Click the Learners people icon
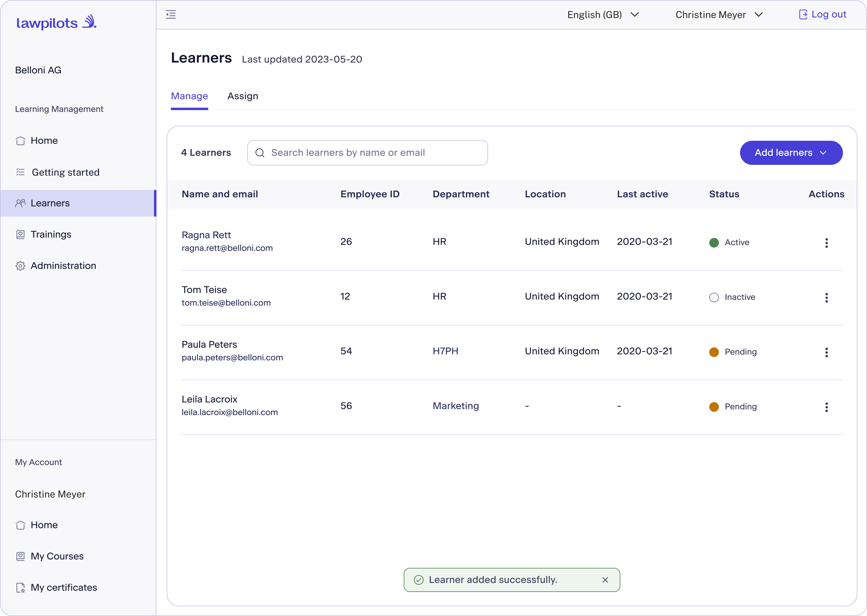Image resolution: width=867 pixels, height=616 pixels. pyautogui.click(x=20, y=203)
